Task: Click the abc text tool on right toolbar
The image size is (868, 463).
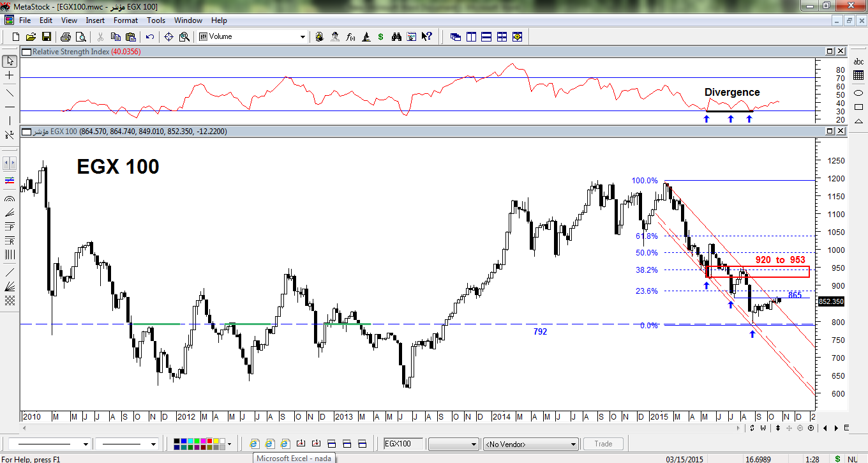Action: [x=858, y=61]
